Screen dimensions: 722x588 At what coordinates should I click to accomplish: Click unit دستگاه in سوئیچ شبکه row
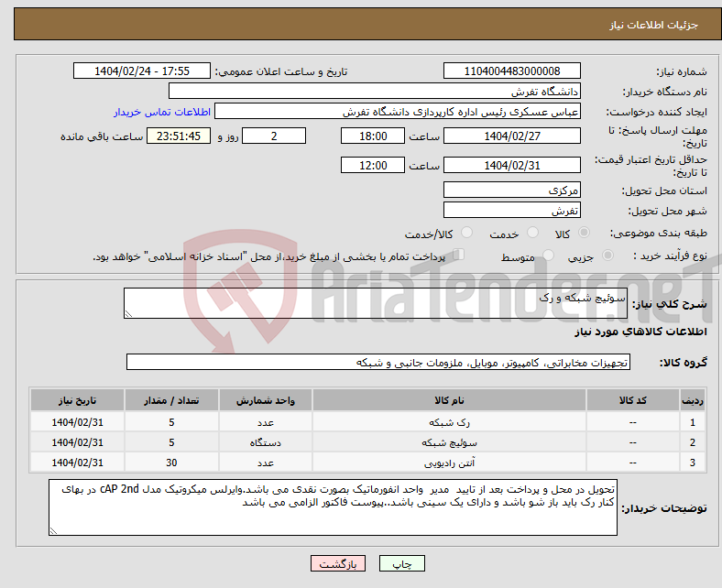pyautogui.click(x=266, y=442)
